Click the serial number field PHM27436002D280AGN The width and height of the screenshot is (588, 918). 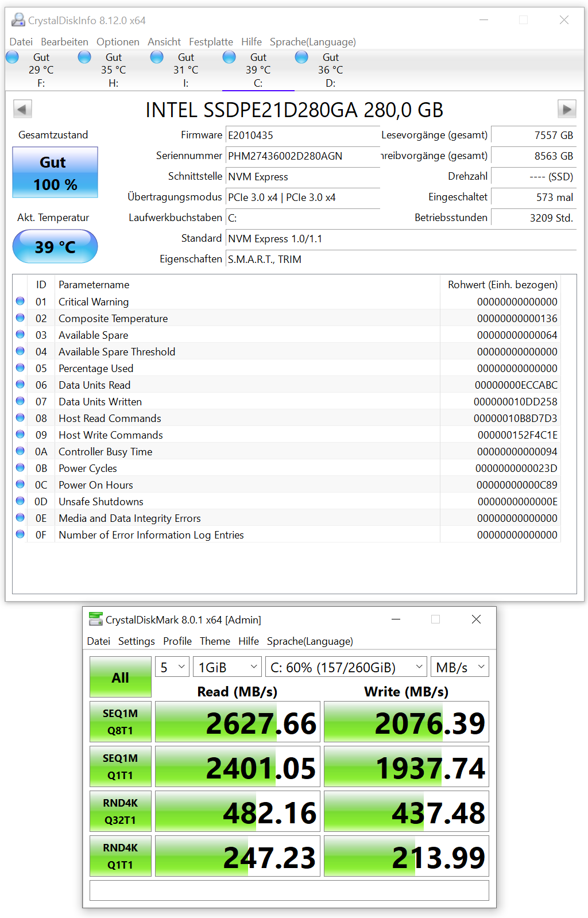[x=303, y=156]
